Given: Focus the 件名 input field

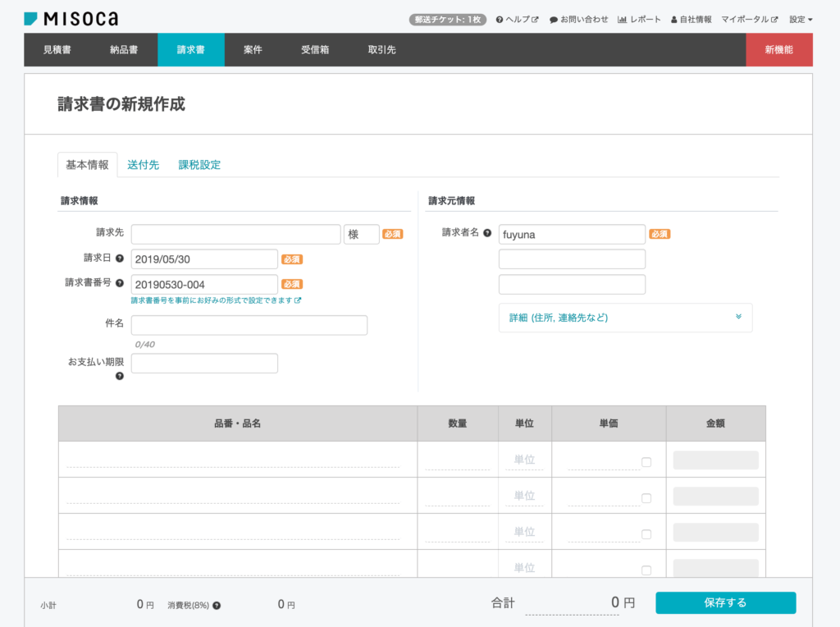Looking at the screenshot, I should pyautogui.click(x=249, y=325).
